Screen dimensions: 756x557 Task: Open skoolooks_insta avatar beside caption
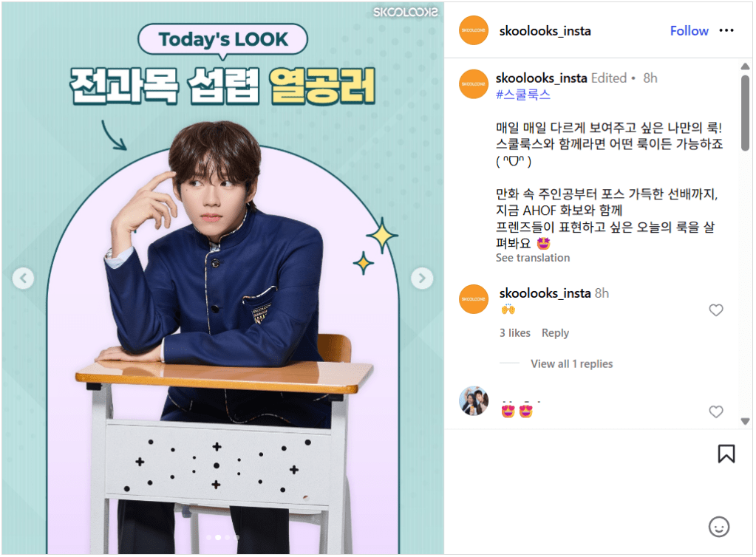474,84
